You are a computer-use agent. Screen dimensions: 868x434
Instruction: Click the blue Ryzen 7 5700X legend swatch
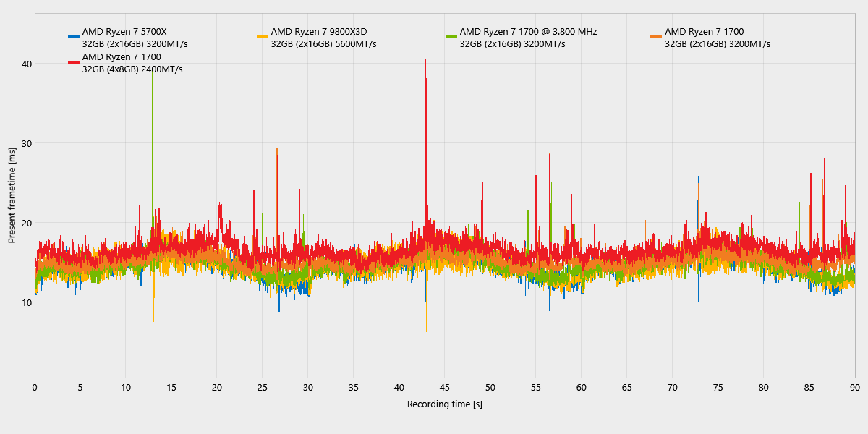[x=73, y=37]
